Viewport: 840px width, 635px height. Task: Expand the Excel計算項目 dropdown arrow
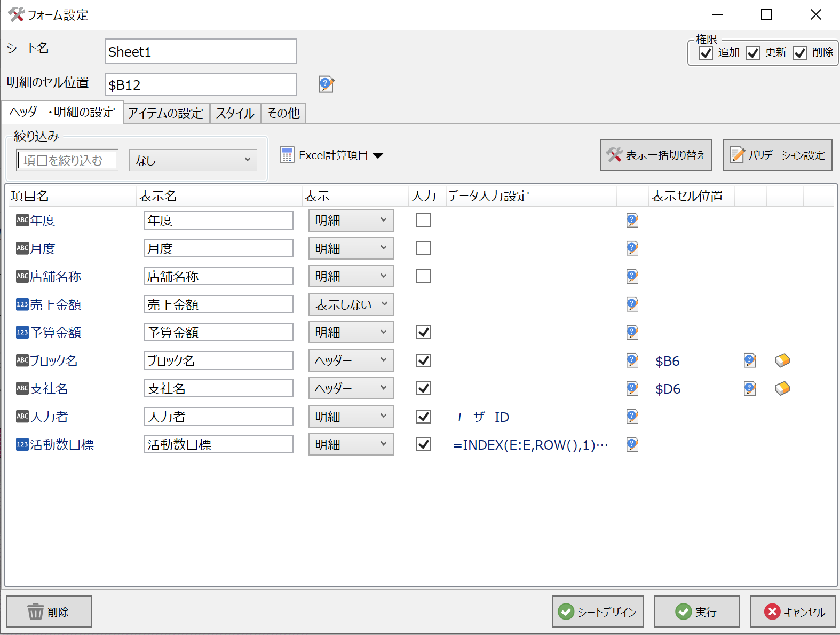click(x=378, y=156)
